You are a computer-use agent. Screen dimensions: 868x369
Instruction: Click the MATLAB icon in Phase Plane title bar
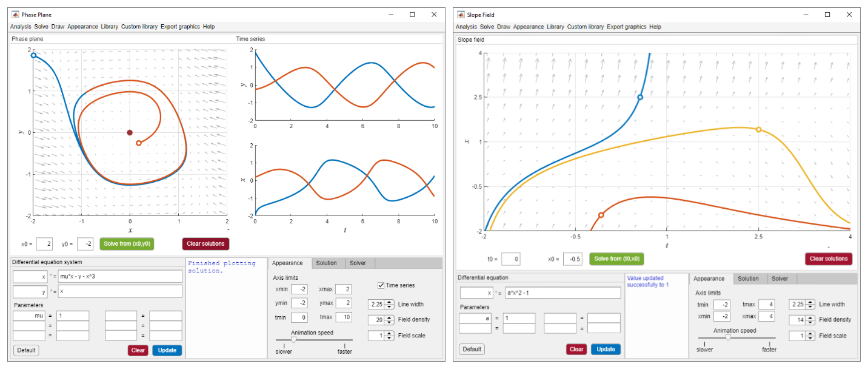coord(16,15)
